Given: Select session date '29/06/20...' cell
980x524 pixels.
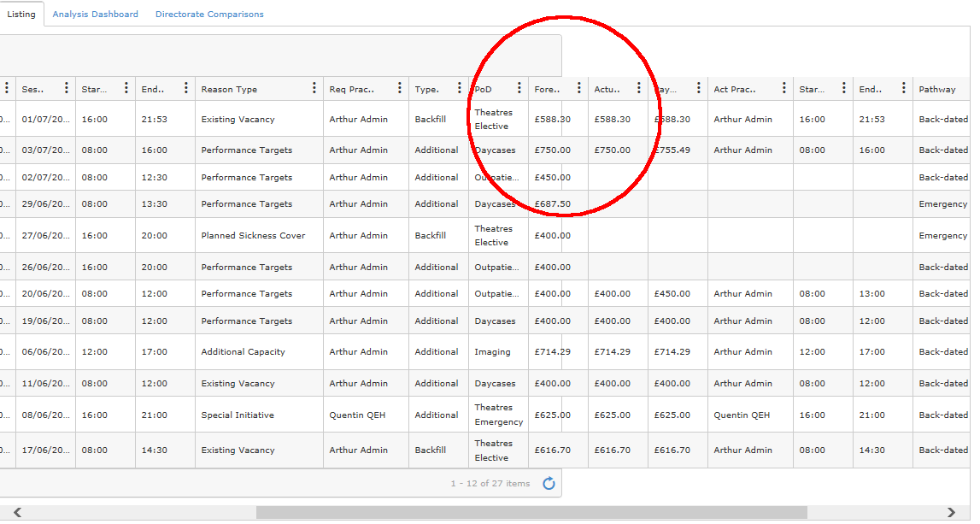Looking at the screenshot, I should [45, 203].
